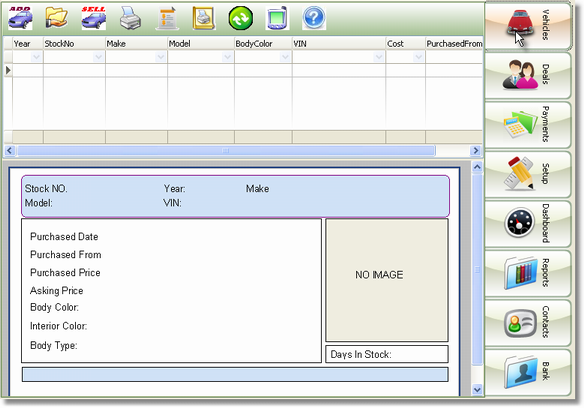Sort by the Cost column header
The image size is (584, 408).
pos(406,44)
